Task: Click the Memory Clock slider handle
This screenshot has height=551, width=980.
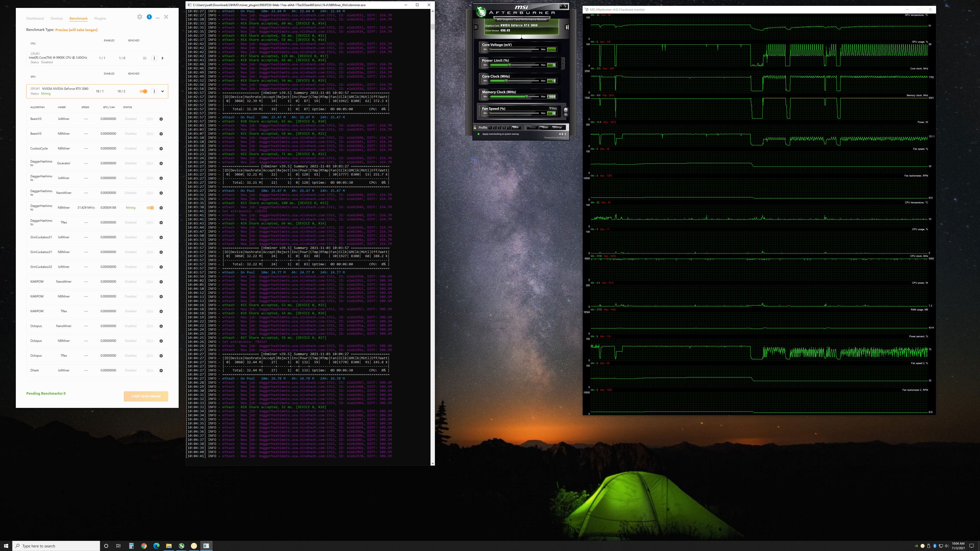Action: (526, 97)
